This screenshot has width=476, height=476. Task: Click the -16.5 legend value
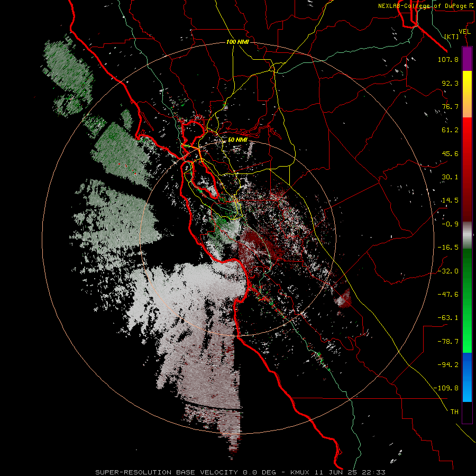(448, 248)
